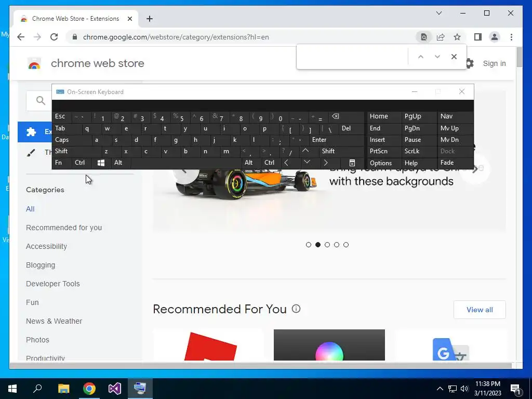Screen dimensions: 532x399
Task: Expand the tab search chevron in Chrome
Action: (x=439, y=13)
